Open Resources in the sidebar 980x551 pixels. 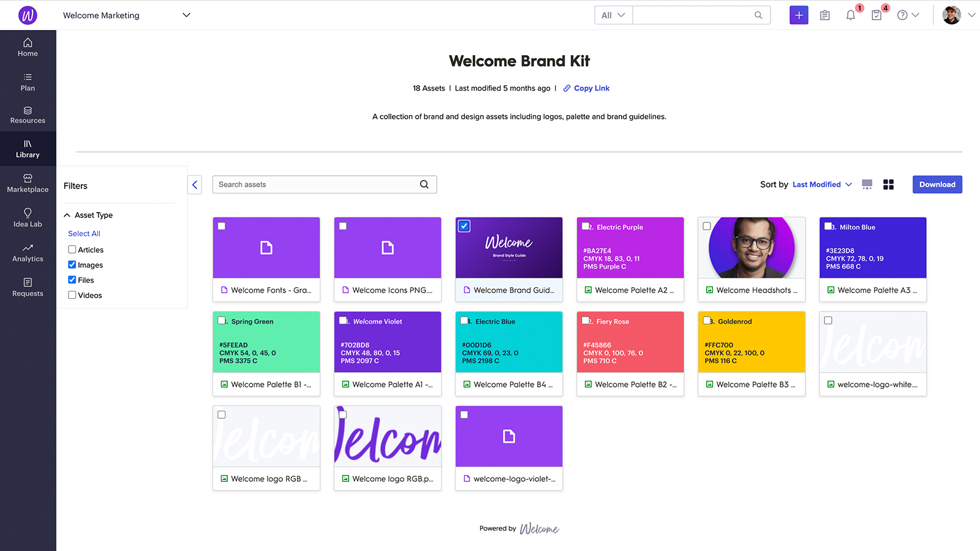click(x=28, y=115)
